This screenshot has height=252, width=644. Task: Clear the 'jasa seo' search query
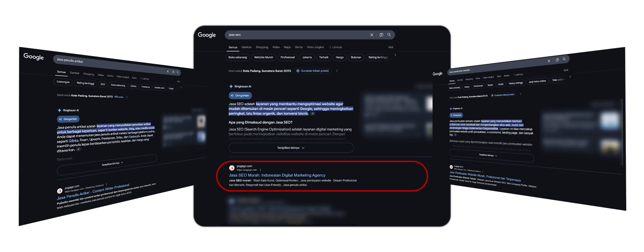click(372, 35)
